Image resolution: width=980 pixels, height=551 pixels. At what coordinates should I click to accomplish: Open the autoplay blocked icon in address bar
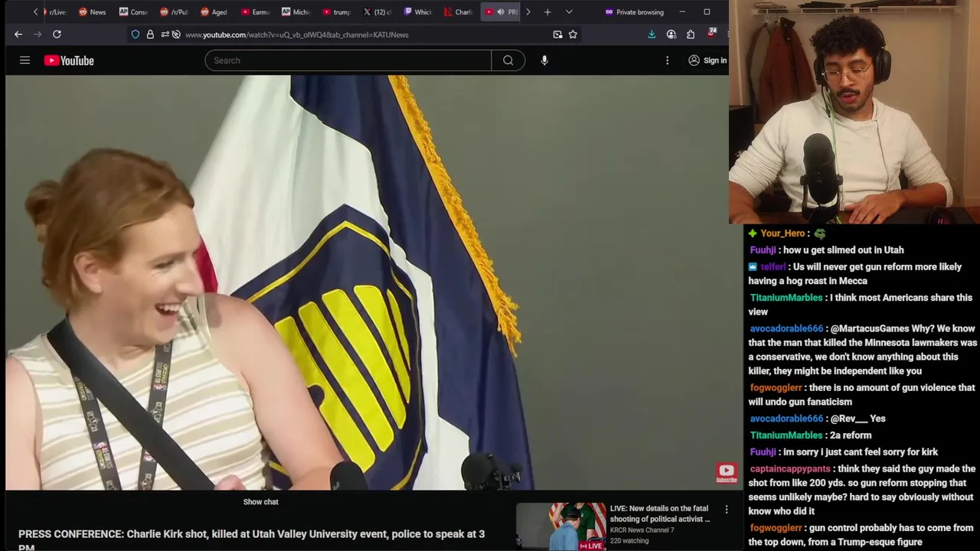176,34
